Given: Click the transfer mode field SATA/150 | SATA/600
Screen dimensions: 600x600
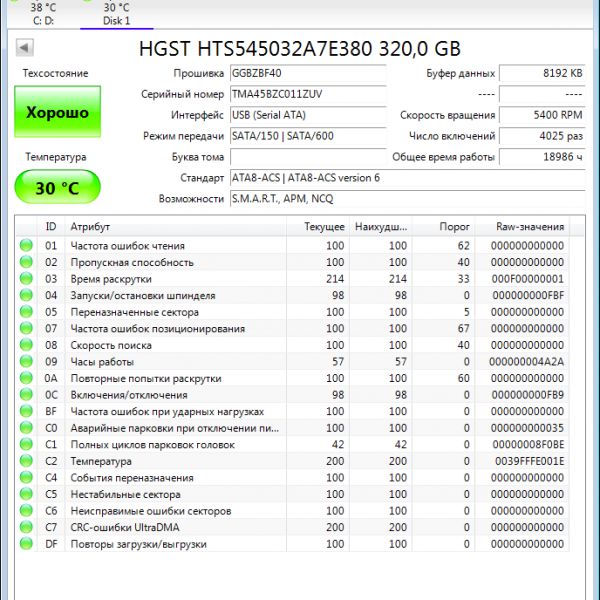Looking at the screenshot, I should [x=308, y=136].
